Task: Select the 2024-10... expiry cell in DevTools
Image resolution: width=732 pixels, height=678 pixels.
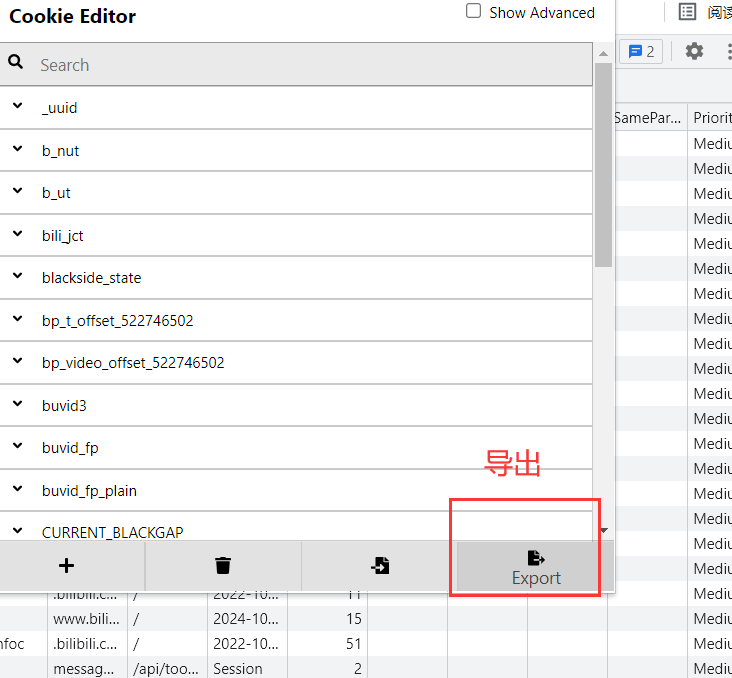Action: point(246,619)
